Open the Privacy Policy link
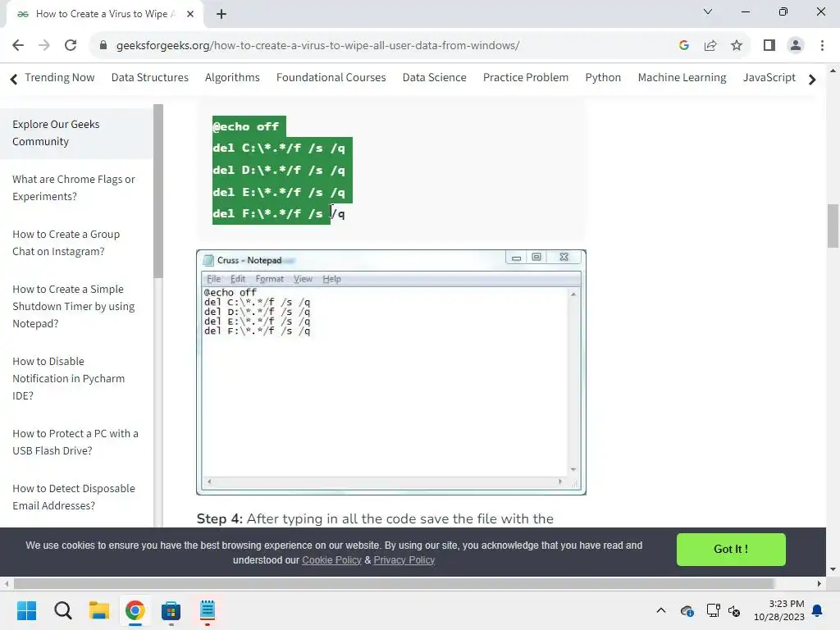This screenshot has width=840, height=630. [x=404, y=559]
